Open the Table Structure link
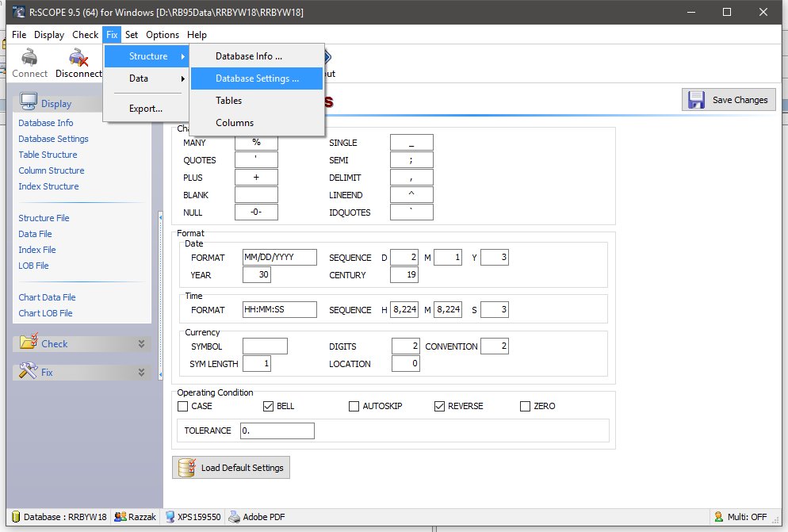Viewport: 788px width, 532px height. (x=48, y=155)
